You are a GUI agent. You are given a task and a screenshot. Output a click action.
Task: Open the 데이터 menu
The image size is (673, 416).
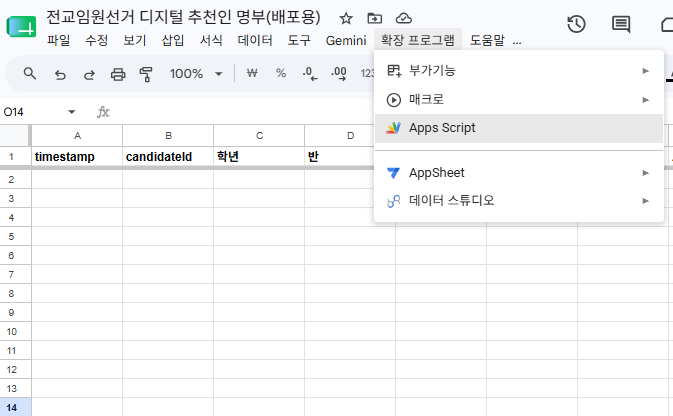[255, 40]
